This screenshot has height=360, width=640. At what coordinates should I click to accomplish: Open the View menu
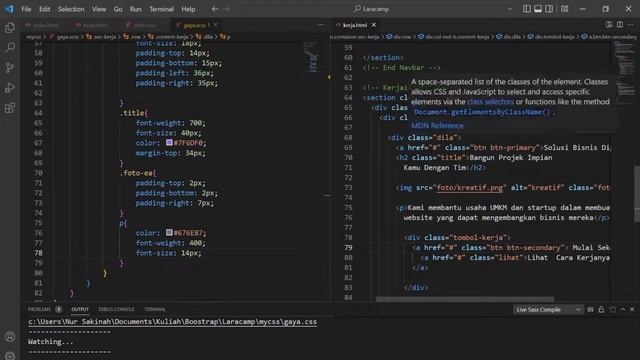99,9
